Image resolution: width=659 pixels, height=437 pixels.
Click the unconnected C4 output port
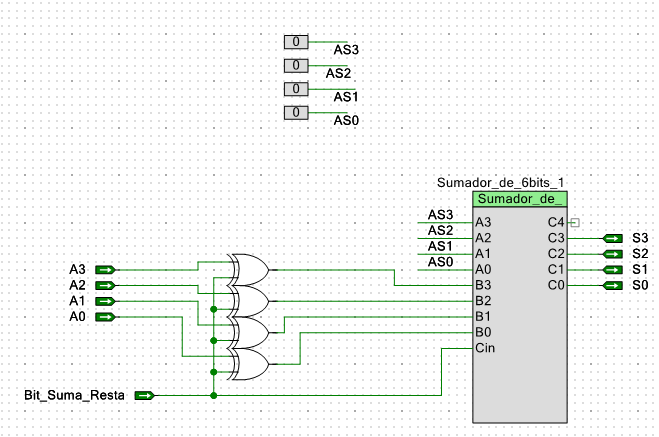[x=574, y=222]
